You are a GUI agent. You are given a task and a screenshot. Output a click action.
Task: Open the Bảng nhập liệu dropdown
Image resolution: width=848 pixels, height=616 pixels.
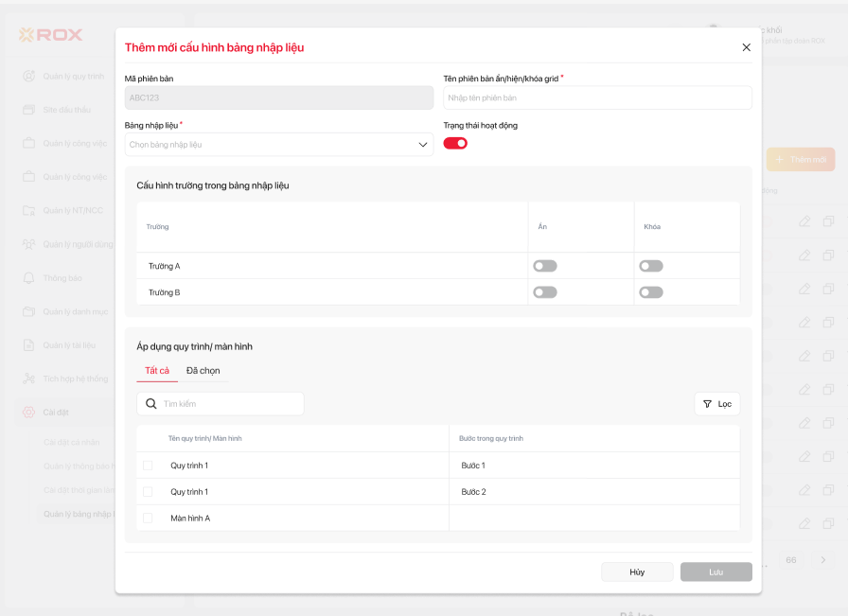click(279, 145)
